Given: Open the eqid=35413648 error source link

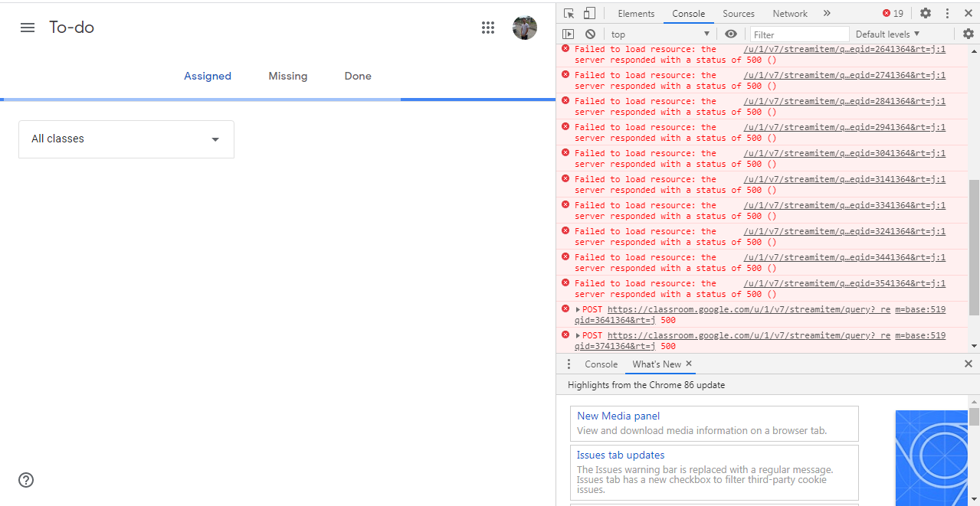Looking at the screenshot, I should (844, 283).
